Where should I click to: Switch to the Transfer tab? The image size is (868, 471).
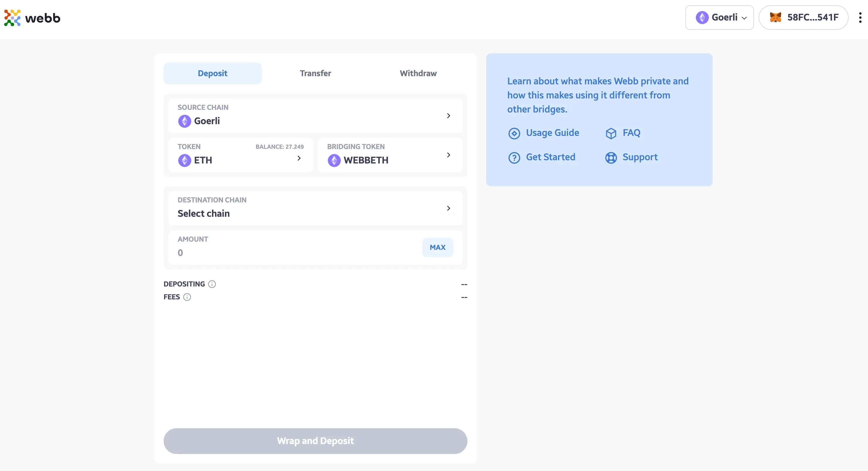[315, 73]
